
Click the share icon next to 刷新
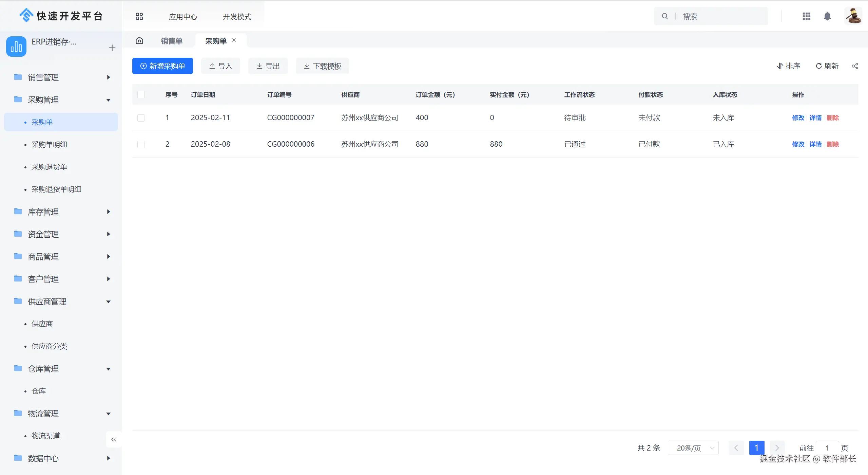coord(854,66)
